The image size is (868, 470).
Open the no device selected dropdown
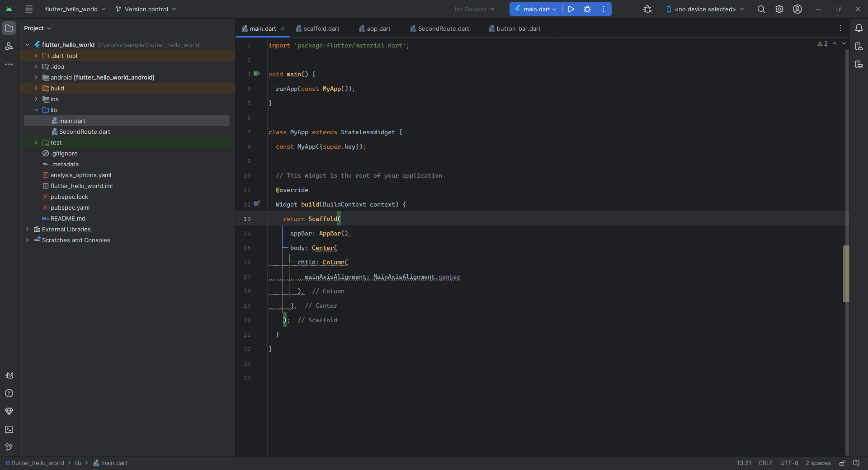click(x=705, y=9)
